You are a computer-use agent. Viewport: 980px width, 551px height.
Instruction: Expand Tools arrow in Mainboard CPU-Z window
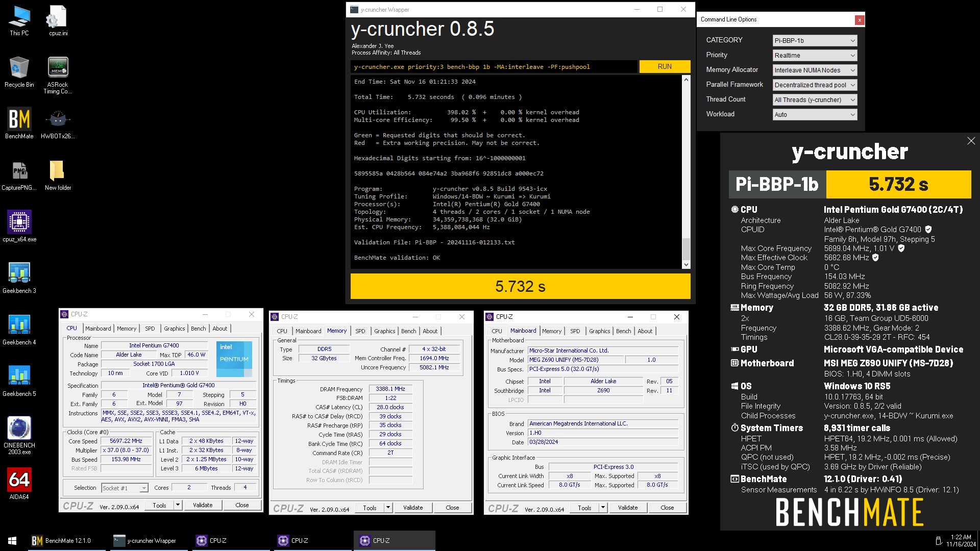[x=603, y=508]
